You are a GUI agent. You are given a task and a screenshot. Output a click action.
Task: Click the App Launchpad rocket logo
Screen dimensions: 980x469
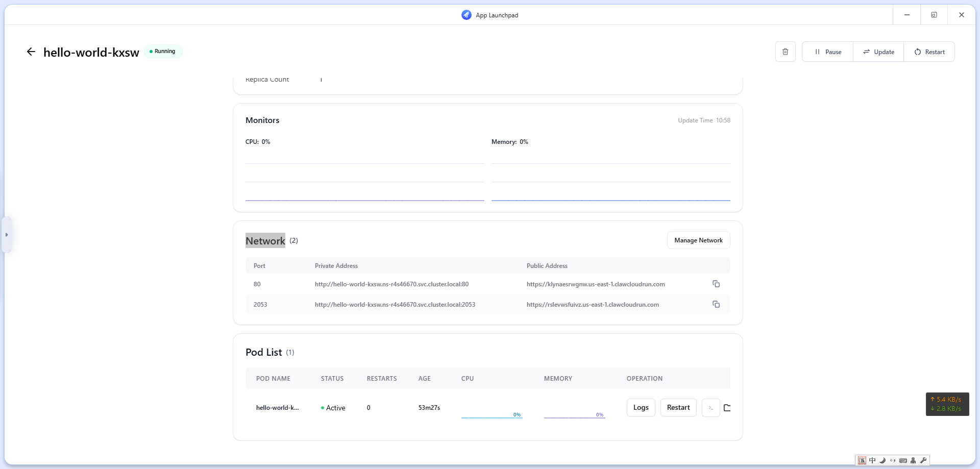[466, 15]
